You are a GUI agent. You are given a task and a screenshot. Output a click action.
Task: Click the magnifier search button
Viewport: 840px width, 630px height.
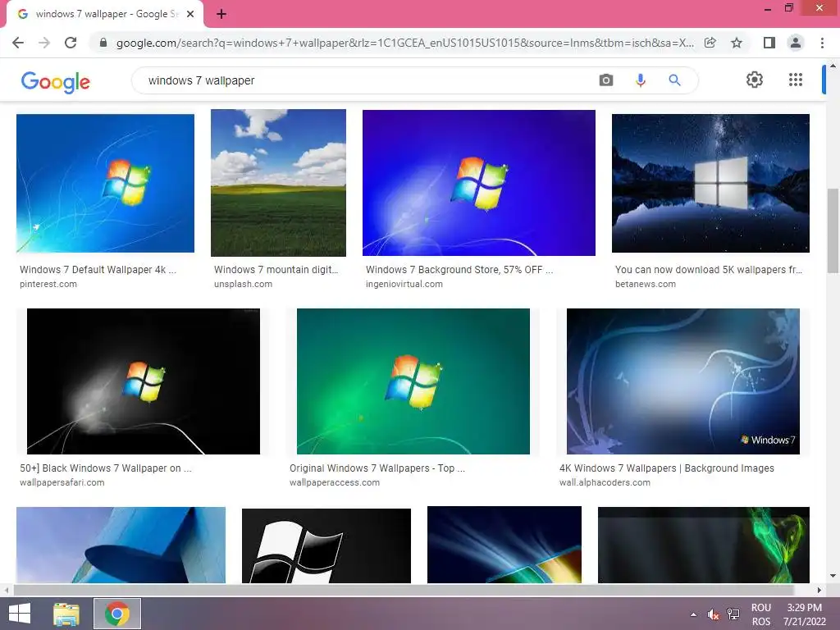pyautogui.click(x=674, y=80)
